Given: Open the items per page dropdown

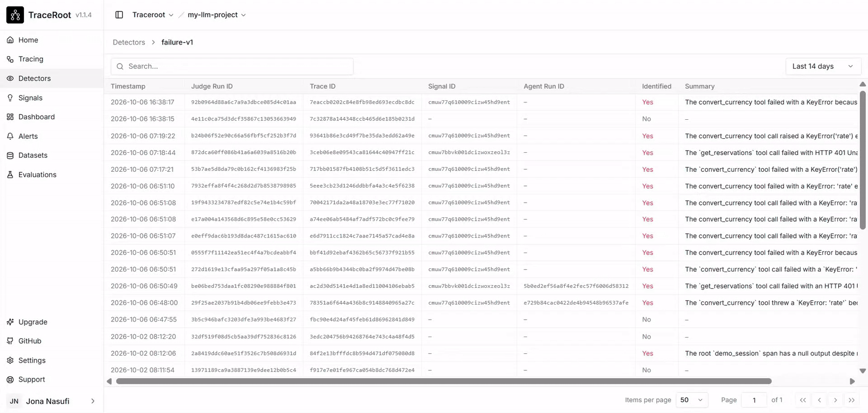Looking at the screenshot, I should (692, 400).
